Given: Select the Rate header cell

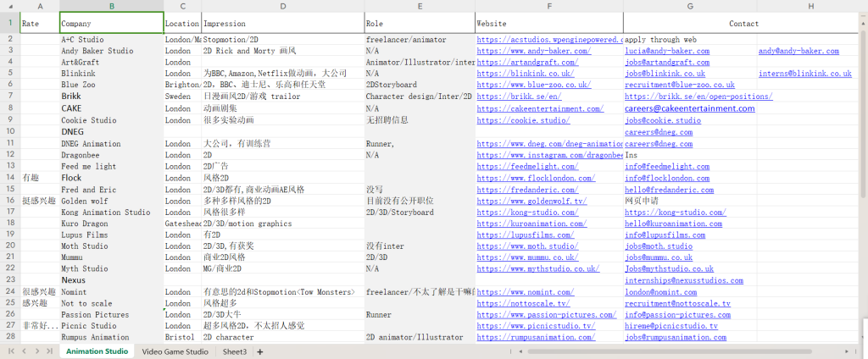Looking at the screenshot, I should click(40, 24).
